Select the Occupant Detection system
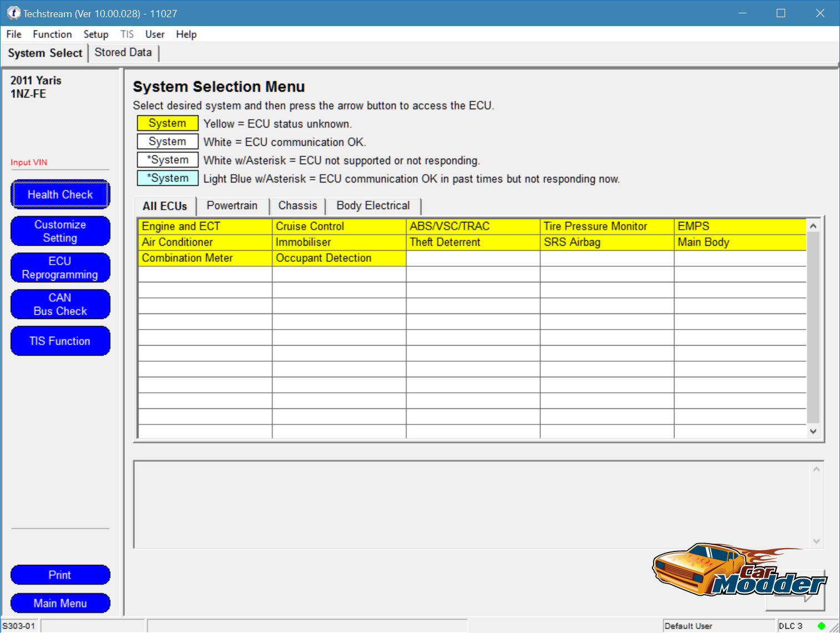The width and height of the screenshot is (840, 633). coord(339,258)
